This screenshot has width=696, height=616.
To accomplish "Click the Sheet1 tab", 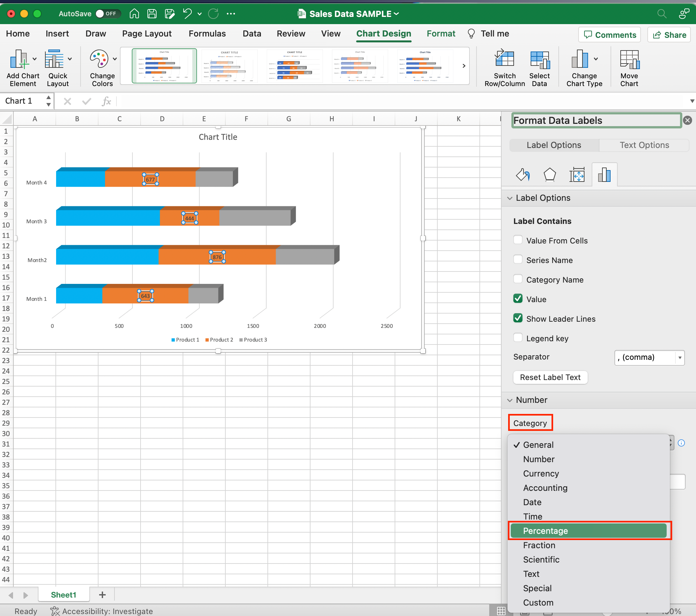I will pyautogui.click(x=64, y=595).
